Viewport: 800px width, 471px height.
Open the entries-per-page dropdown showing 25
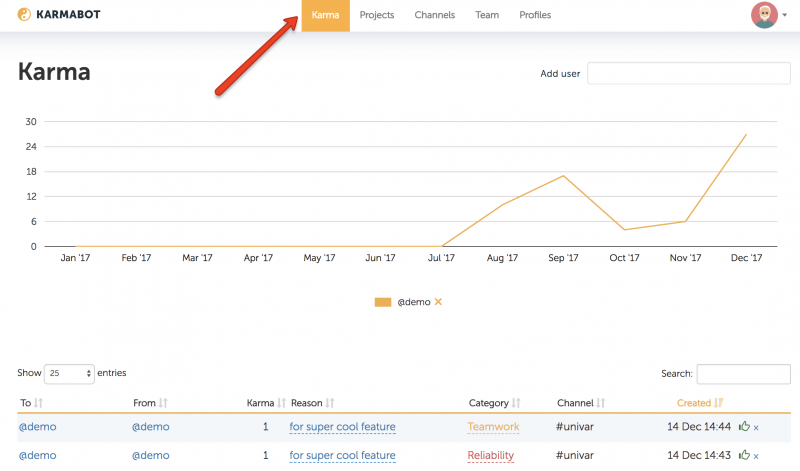[69, 373]
